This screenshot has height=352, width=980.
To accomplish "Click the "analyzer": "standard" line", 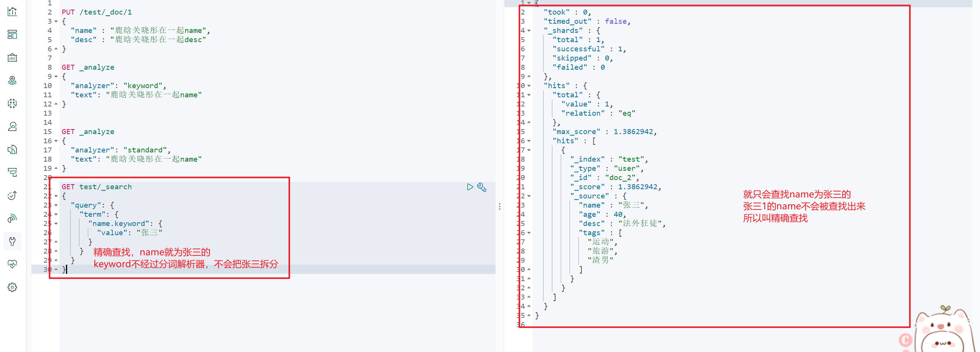I will [120, 150].
